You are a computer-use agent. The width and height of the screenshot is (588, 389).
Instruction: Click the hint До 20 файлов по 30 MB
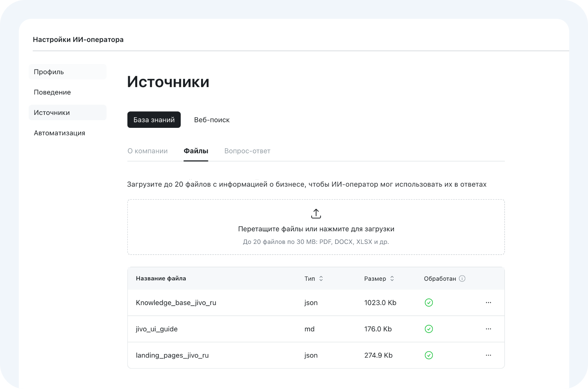click(316, 242)
